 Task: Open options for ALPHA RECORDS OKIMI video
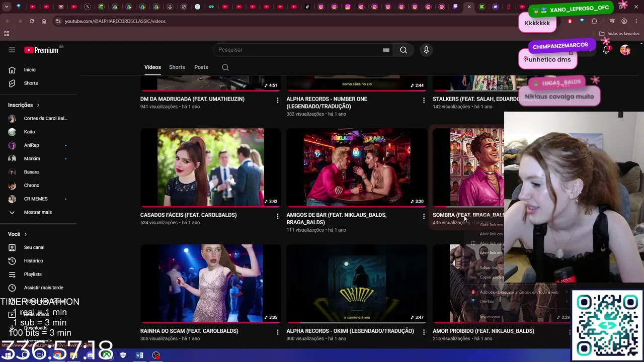(424, 332)
